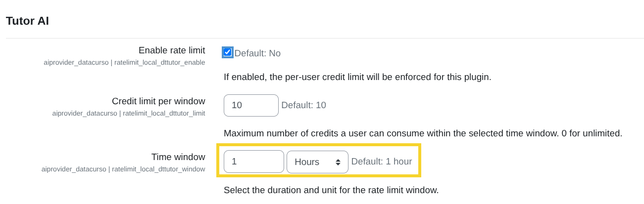644x204 pixels.
Task: Click the "Time window" setting label
Action: (x=178, y=157)
